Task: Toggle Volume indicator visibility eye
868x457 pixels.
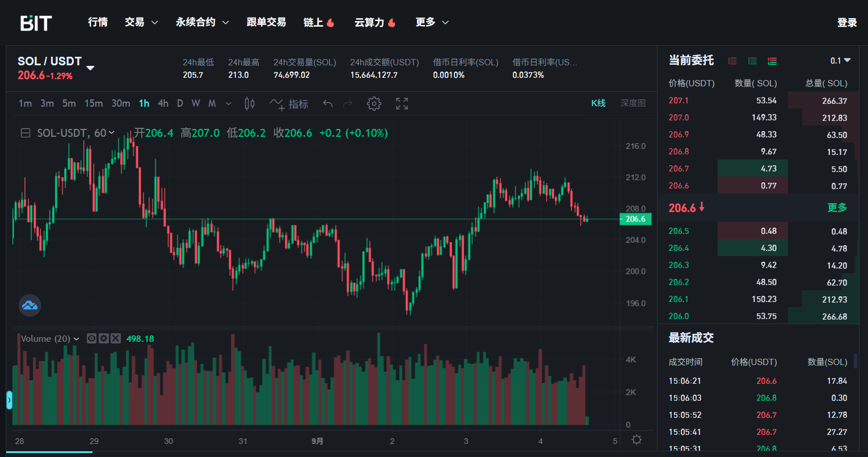Action: 91,338
